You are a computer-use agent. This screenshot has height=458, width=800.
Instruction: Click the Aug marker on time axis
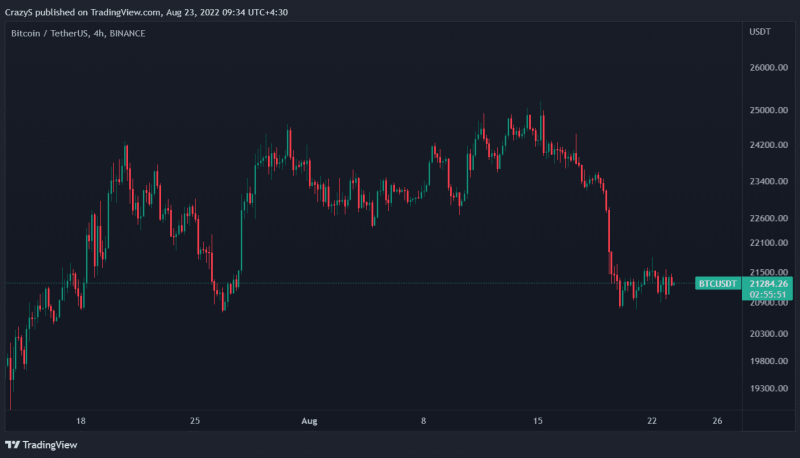tap(309, 421)
